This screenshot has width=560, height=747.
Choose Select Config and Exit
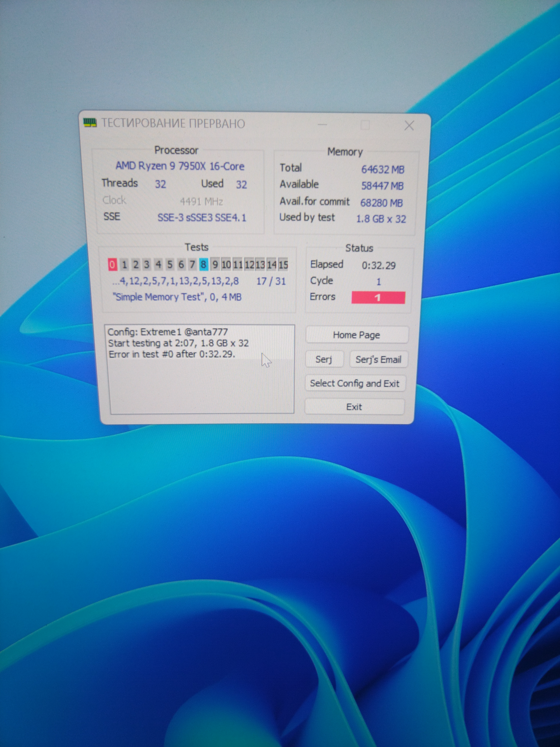click(x=354, y=384)
